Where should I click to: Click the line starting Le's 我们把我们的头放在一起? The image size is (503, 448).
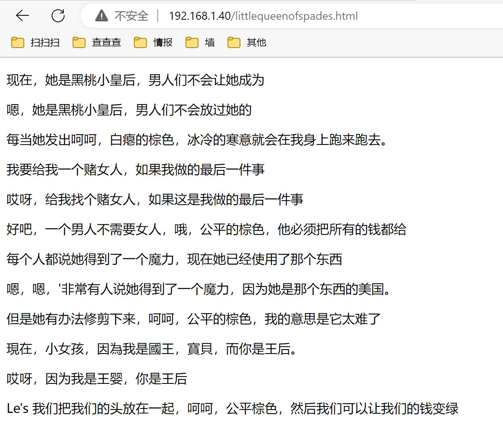pyautogui.click(x=233, y=408)
